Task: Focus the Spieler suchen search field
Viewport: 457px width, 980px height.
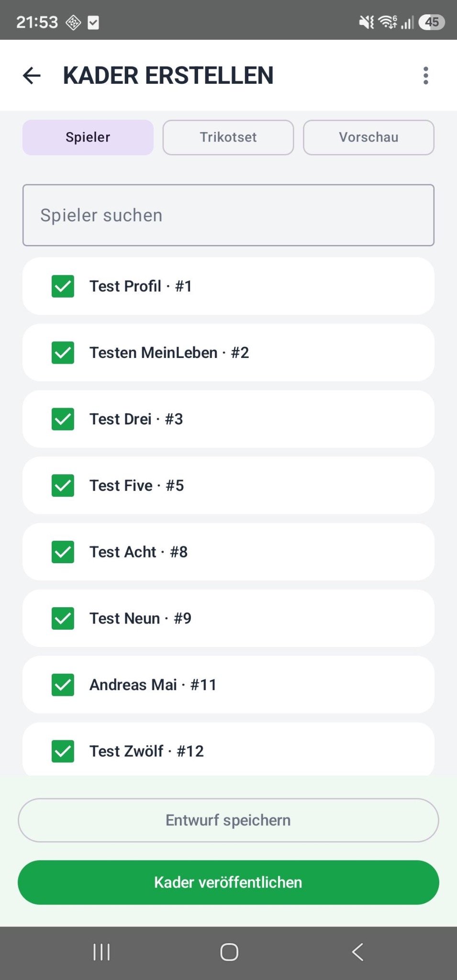Action: 228,215
